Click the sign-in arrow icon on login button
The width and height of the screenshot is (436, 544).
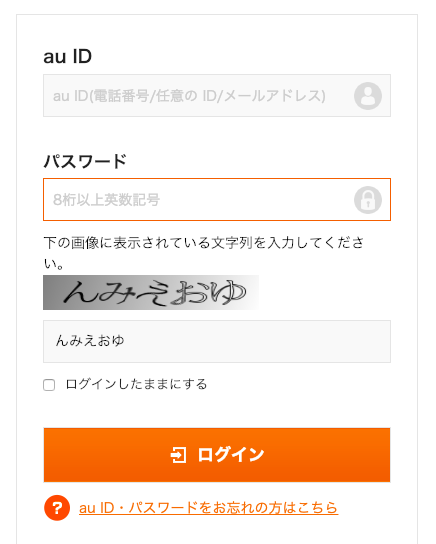(178, 455)
